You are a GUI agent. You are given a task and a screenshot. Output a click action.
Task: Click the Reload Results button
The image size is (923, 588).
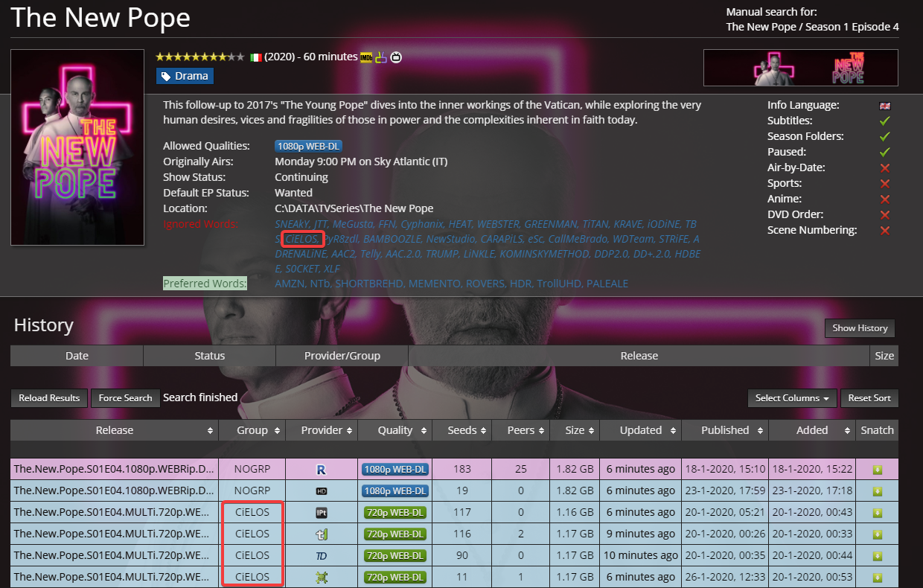click(x=49, y=398)
